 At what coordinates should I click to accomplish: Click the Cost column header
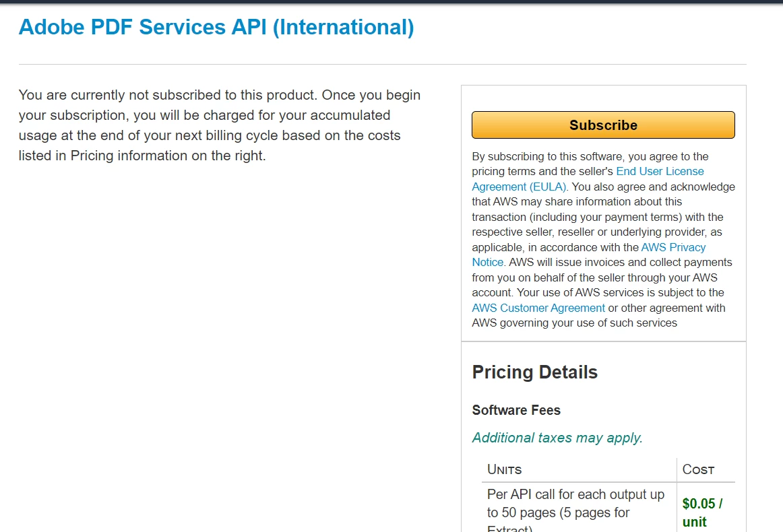coord(698,469)
